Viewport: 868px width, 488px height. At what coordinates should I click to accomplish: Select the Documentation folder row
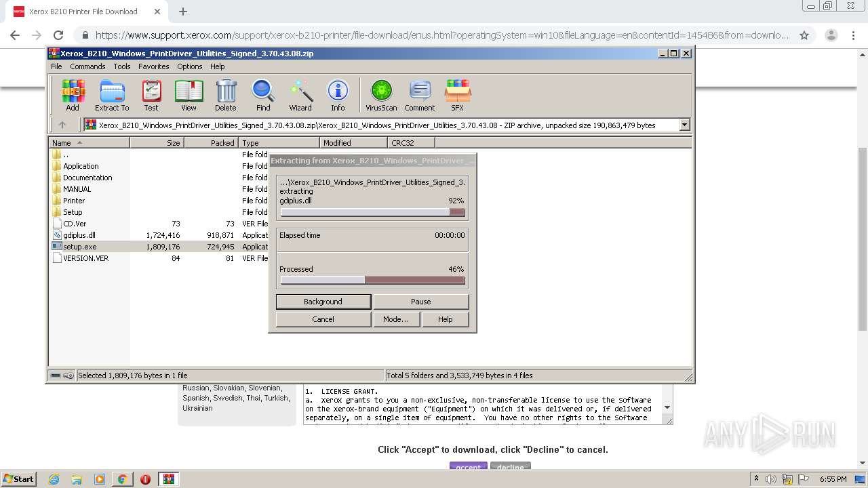click(x=87, y=178)
